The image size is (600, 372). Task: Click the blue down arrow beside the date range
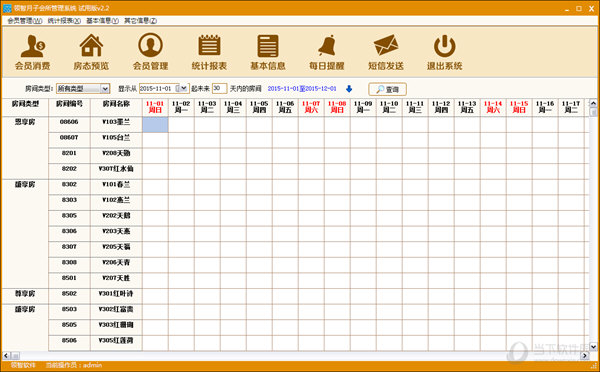point(349,89)
